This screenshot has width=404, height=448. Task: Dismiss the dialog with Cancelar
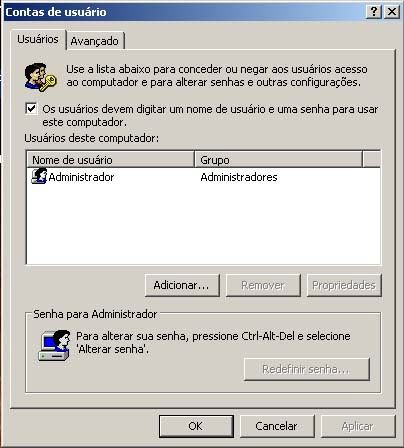pyautogui.click(x=277, y=426)
